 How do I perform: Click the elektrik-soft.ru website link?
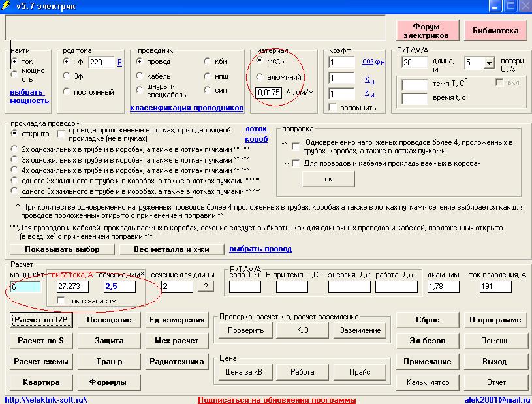46,399
